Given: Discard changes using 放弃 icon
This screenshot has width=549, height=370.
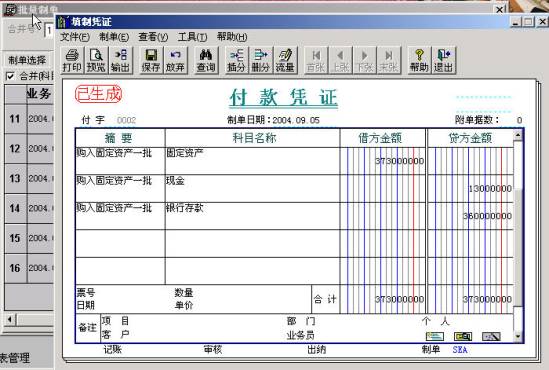Looking at the screenshot, I should [175, 61].
